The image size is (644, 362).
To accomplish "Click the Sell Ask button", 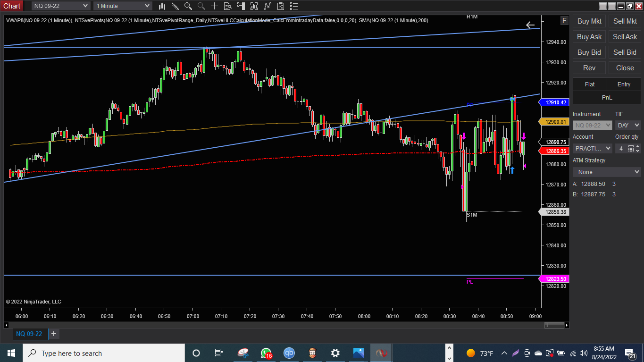I will (x=625, y=37).
